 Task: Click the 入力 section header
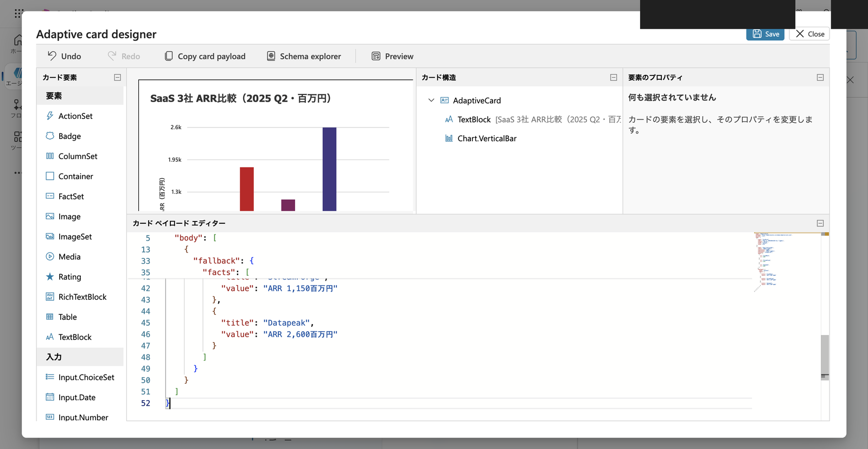point(80,357)
